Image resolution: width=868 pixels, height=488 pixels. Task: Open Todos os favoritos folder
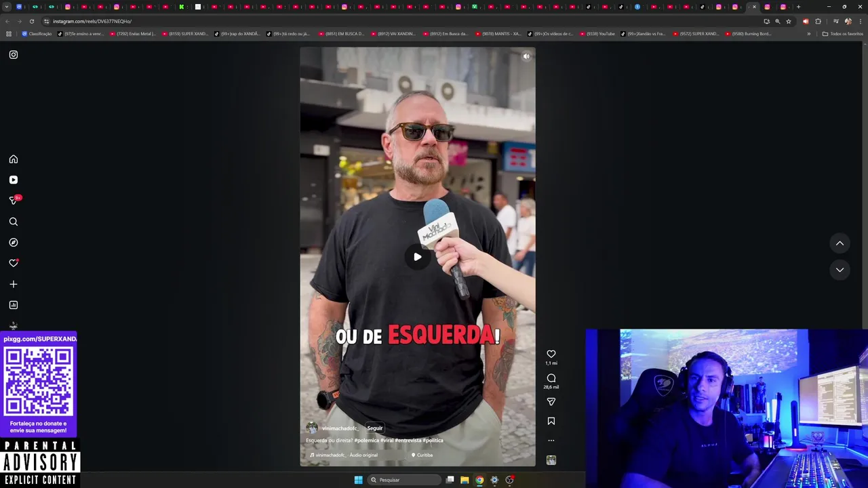pos(843,33)
